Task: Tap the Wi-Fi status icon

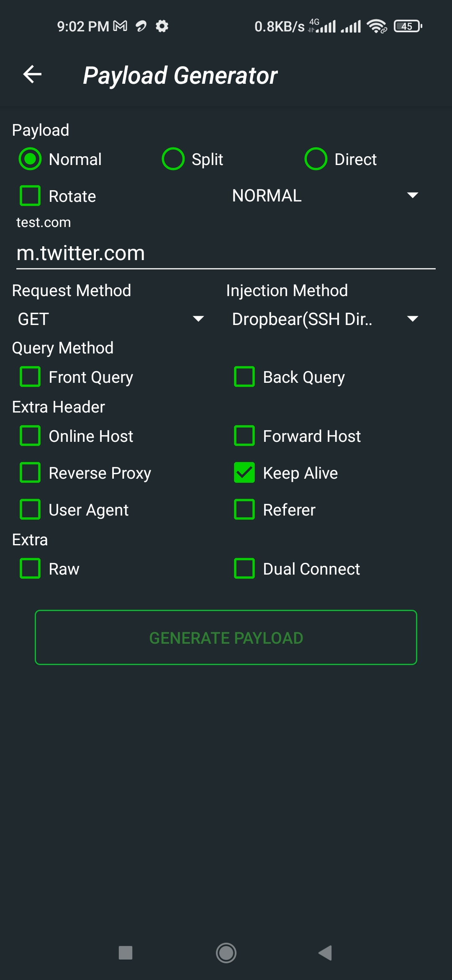Action: click(x=376, y=26)
